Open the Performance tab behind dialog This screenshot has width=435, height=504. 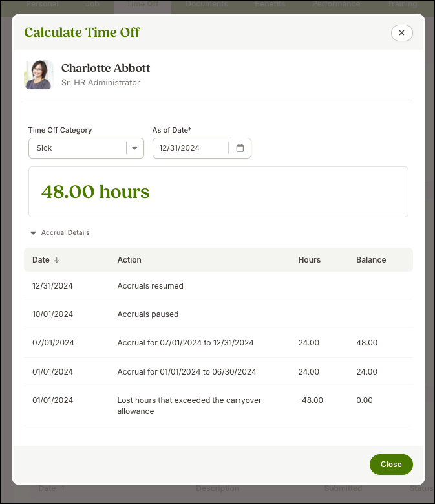click(336, 4)
